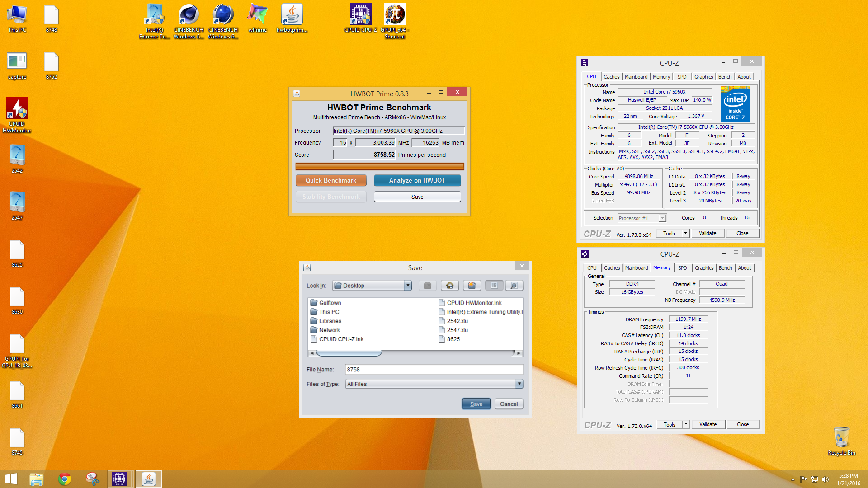The height and width of the screenshot is (488, 868).
Task: Click right scroll arrow in file list
Action: pyautogui.click(x=519, y=353)
